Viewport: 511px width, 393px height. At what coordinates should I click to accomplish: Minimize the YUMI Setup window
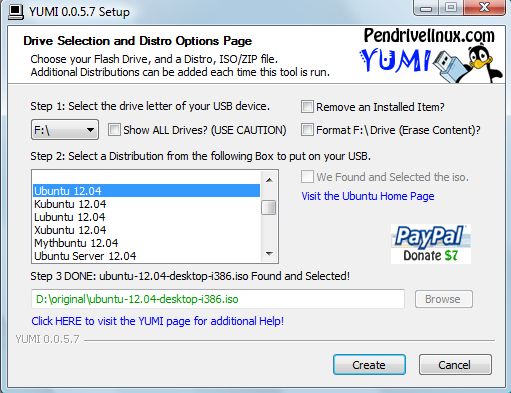426,8
